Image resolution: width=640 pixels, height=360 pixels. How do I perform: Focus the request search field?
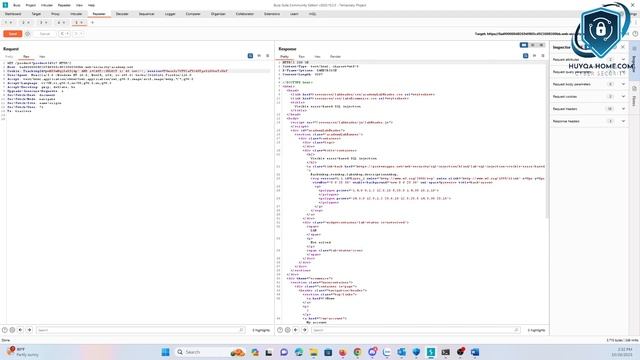pos(140,330)
